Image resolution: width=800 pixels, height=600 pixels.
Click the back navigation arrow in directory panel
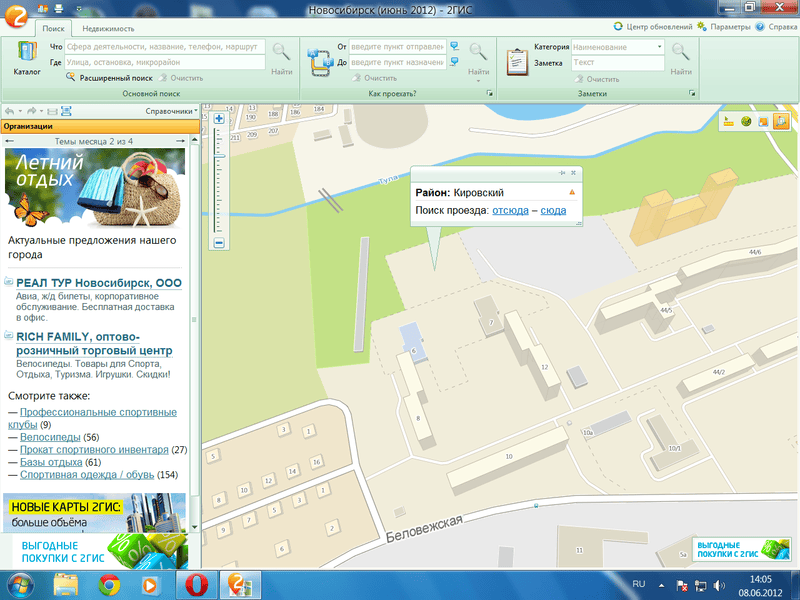(x=9, y=111)
